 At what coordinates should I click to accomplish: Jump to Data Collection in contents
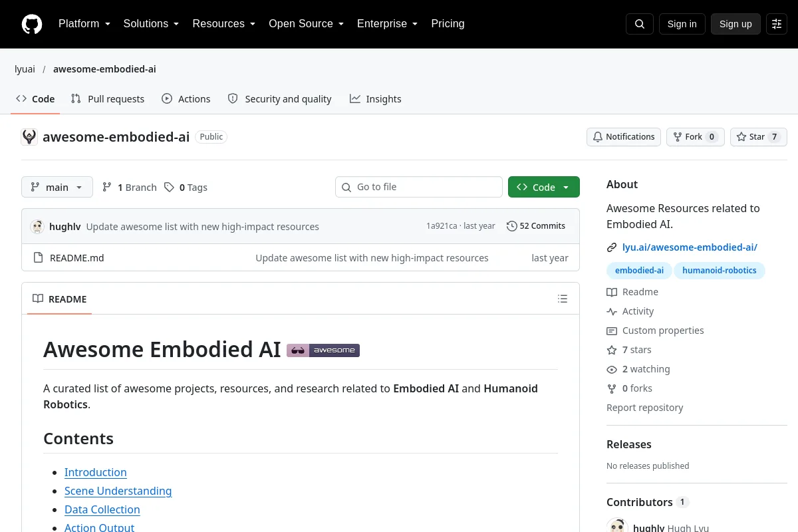(102, 509)
